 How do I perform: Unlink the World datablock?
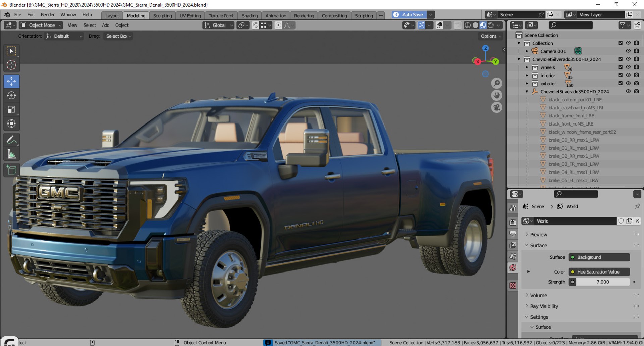click(x=637, y=221)
